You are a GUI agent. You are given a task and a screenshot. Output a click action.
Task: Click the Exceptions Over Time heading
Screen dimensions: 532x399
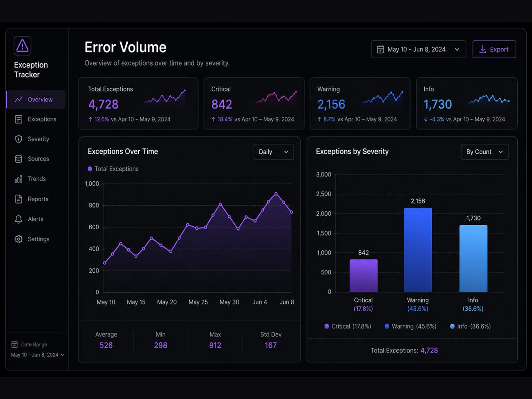(x=123, y=151)
